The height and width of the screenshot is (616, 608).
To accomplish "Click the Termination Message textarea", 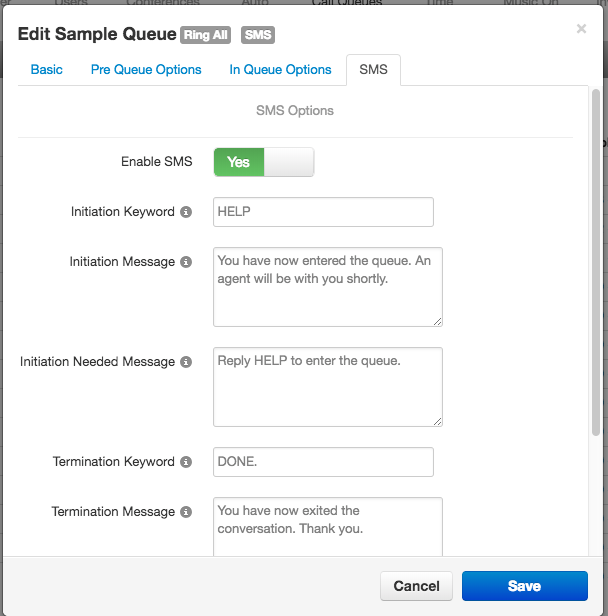I will (327, 527).
